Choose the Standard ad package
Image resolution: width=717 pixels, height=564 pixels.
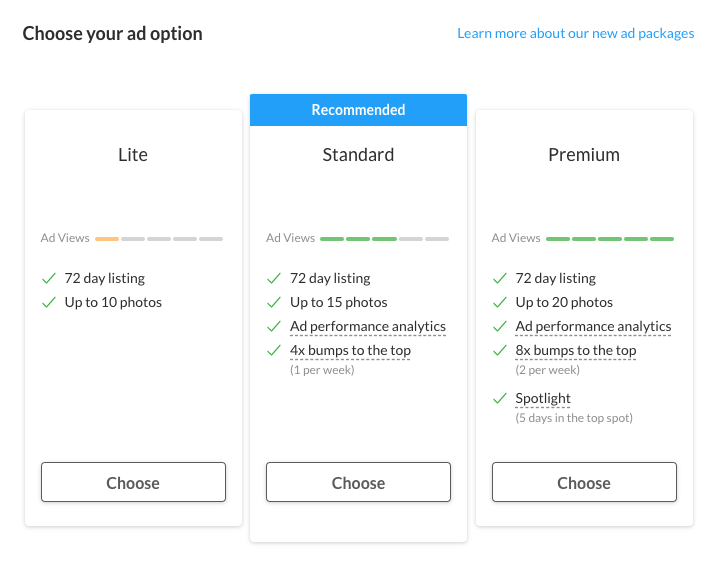coord(358,482)
